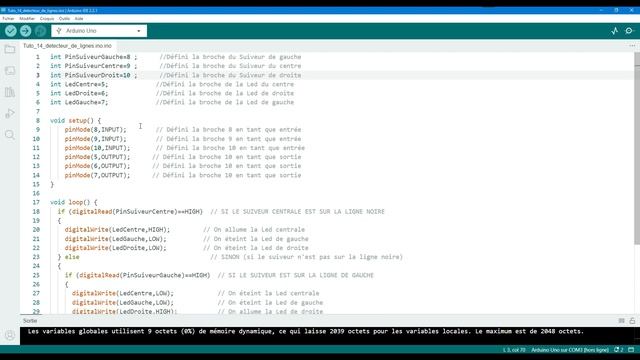Click Arduino Uno sur COM3 status entry
The width and height of the screenshot is (640, 360).
click(x=570, y=350)
